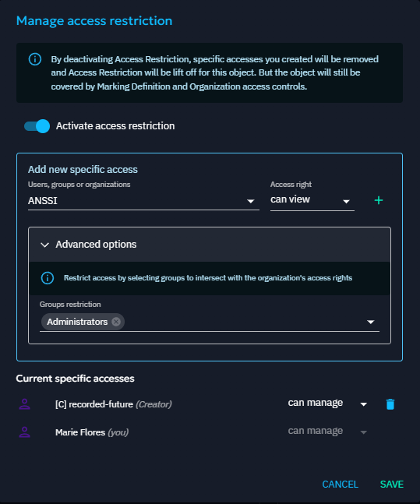
Task: Click the green plus icon to add access
Action: (379, 200)
